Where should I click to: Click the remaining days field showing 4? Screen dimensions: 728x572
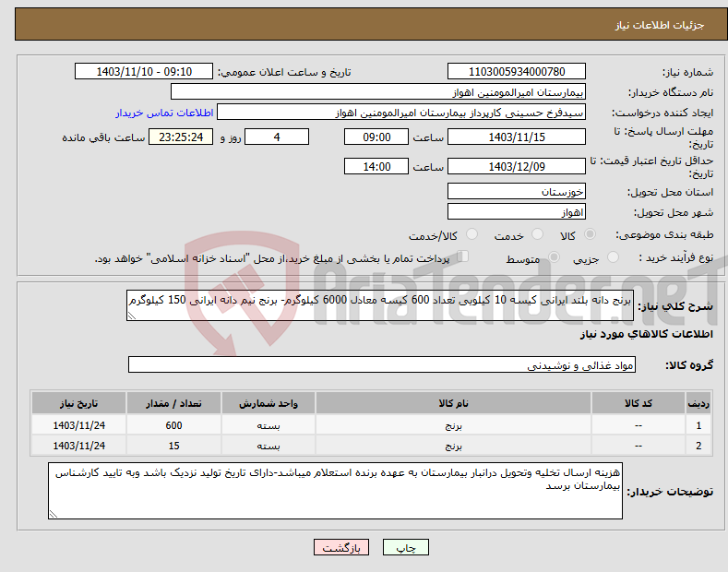[x=277, y=137]
